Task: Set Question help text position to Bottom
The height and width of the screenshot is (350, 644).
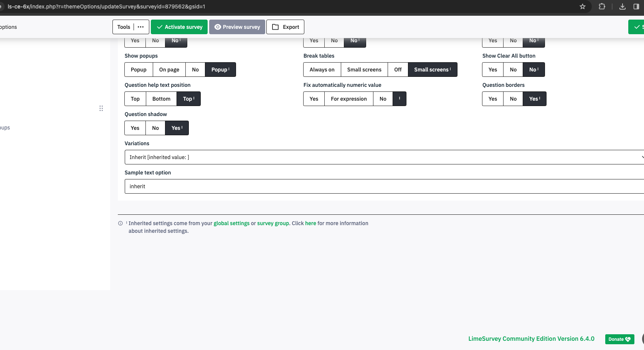Action: pos(161,99)
